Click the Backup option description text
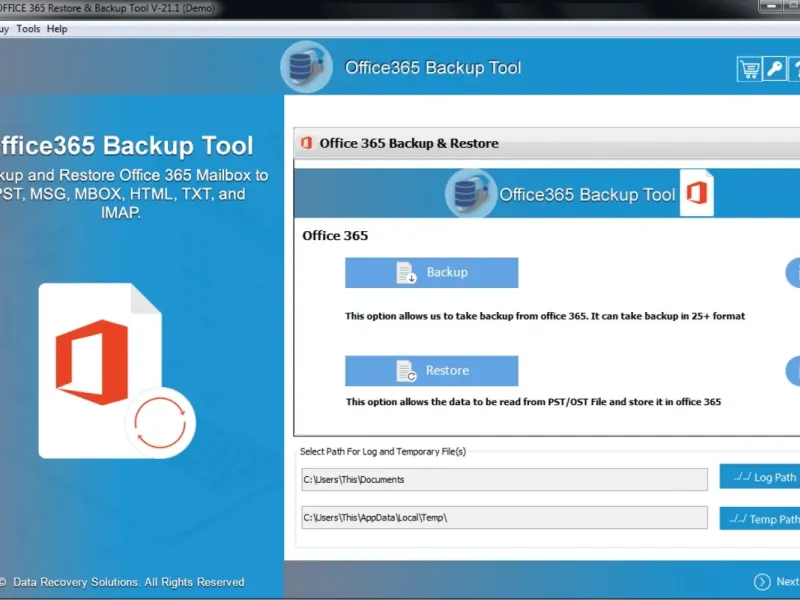The image size is (800, 600). [x=545, y=316]
